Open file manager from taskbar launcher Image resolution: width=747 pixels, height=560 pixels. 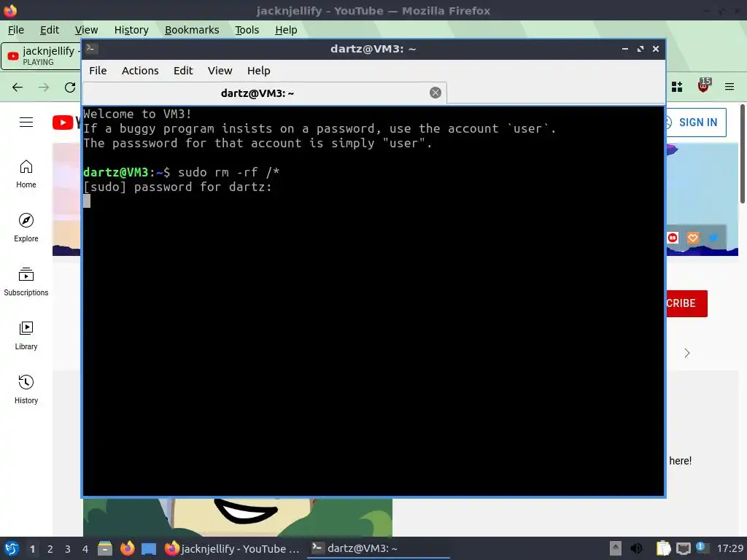click(x=105, y=548)
